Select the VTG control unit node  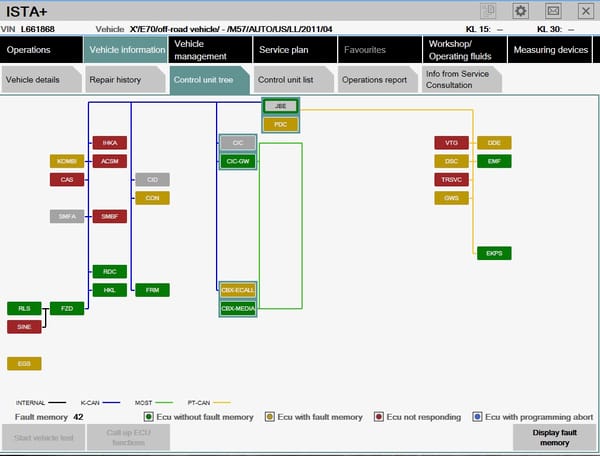[x=452, y=143]
